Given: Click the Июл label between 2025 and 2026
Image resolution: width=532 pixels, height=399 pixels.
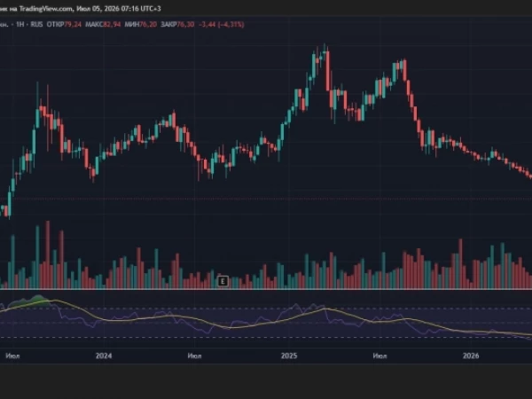Looking at the screenshot, I should [x=379, y=356].
